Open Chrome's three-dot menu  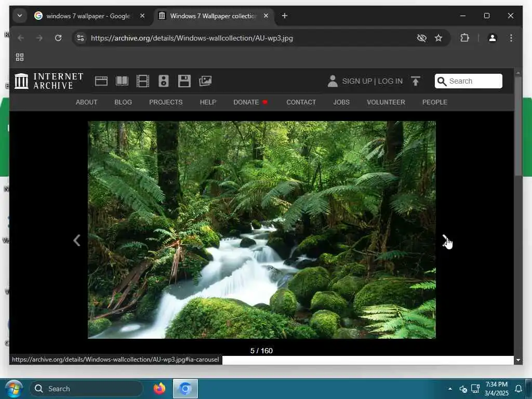click(x=511, y=37)
